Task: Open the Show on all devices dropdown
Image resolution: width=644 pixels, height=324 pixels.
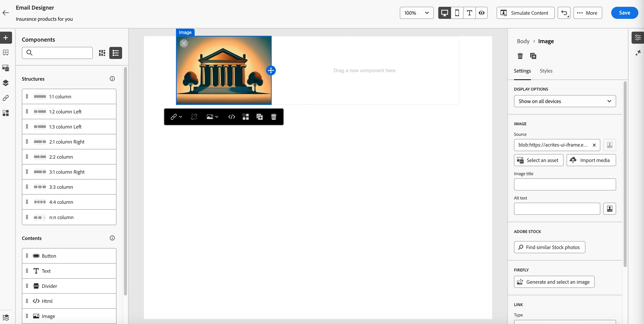Action: 565,101
